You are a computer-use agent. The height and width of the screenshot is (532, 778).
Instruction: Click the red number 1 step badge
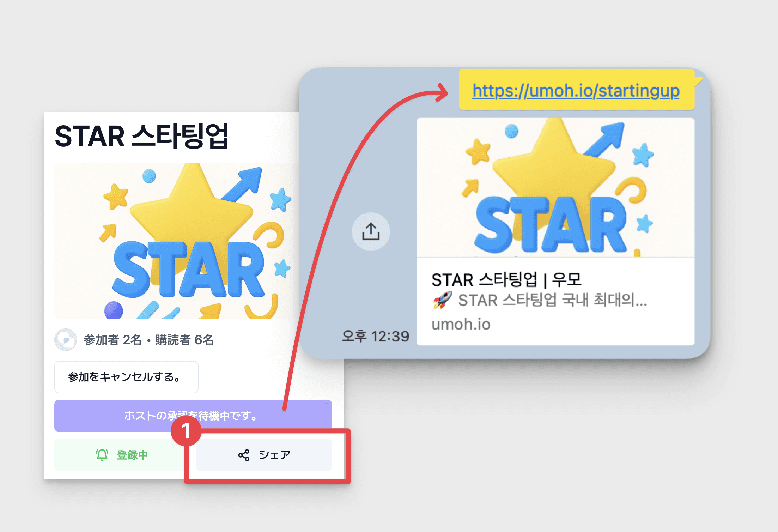tap(186, 431)
